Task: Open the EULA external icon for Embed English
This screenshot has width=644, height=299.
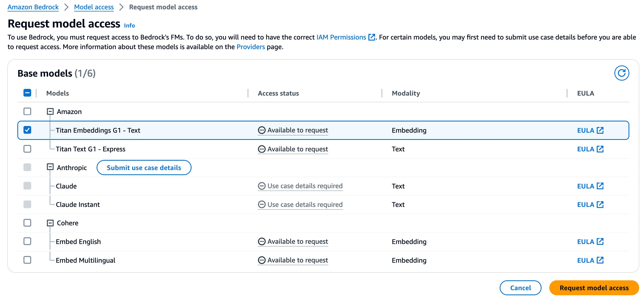Action: pyautogui.click(x=600, y=242)
